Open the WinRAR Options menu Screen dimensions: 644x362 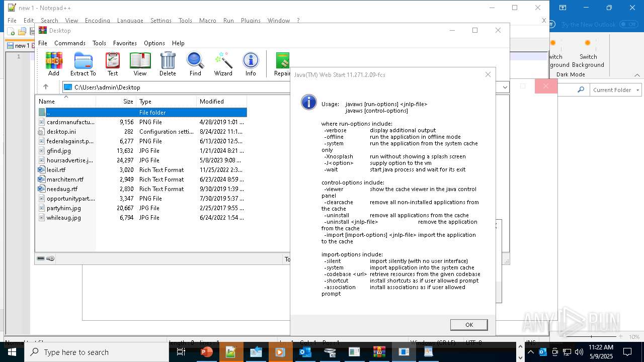pos(154,43)
